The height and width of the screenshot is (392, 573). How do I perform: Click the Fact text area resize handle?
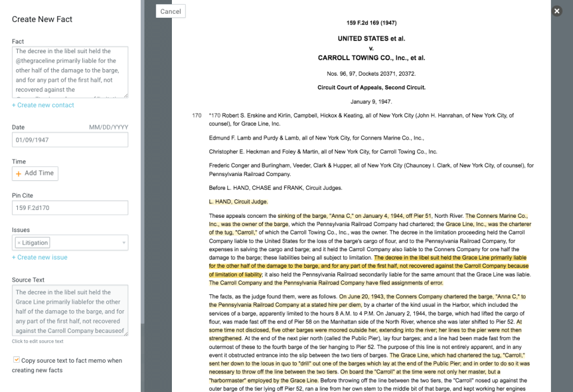pos(126,95)
